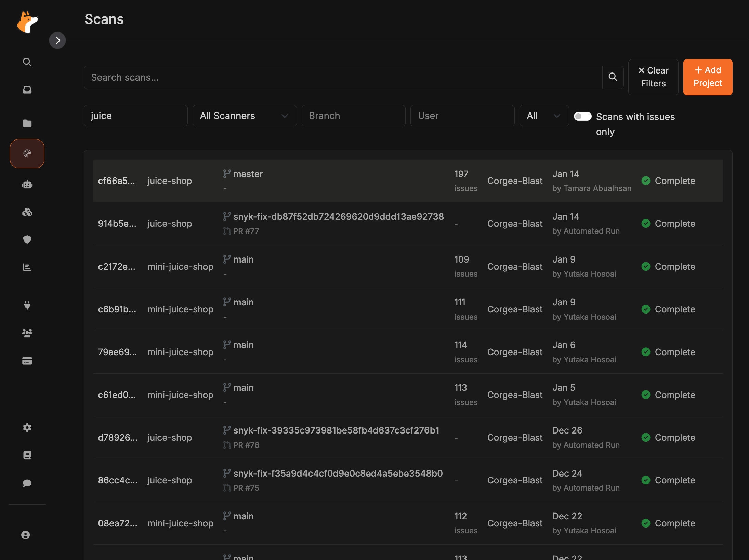749x560 pixels.
Task: Click the 114 issues count
Action: (x=466, y=352)
